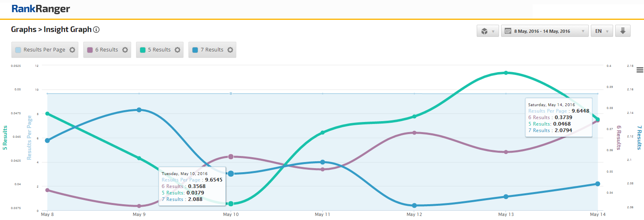The image size is (644, 220).
Task: Toggle visibility of 6 Results series
Action: click(106, 50)
